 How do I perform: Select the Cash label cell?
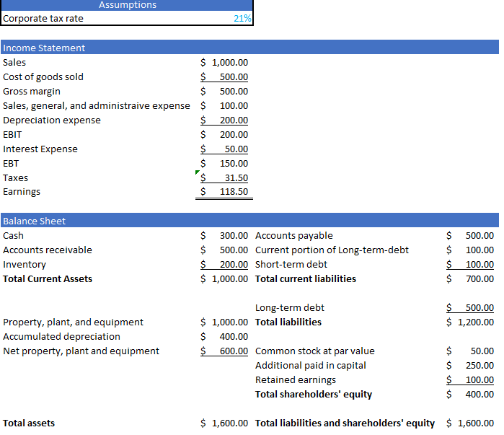13,236
